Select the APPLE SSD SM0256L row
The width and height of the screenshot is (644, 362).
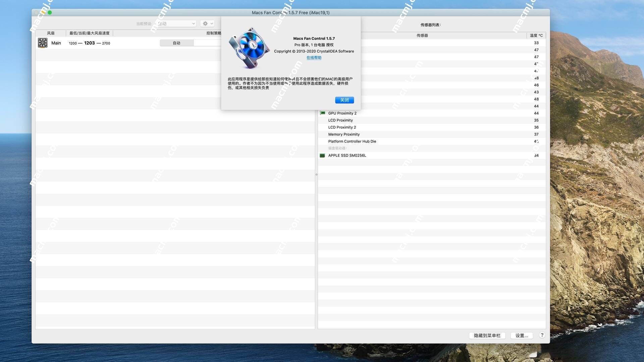(432, 156)
